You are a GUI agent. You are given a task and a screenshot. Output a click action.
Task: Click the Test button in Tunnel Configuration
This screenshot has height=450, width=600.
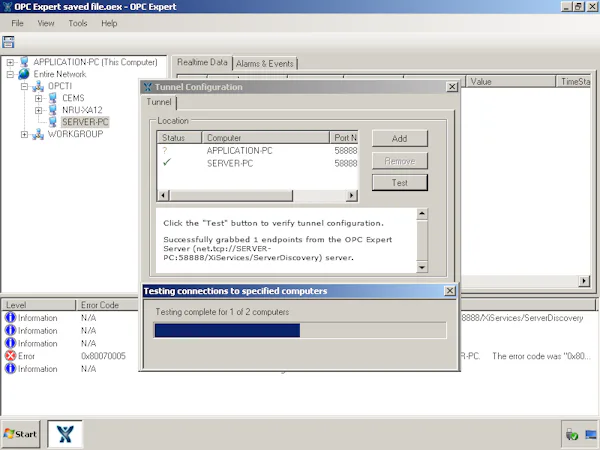click(x=399, y=183)
